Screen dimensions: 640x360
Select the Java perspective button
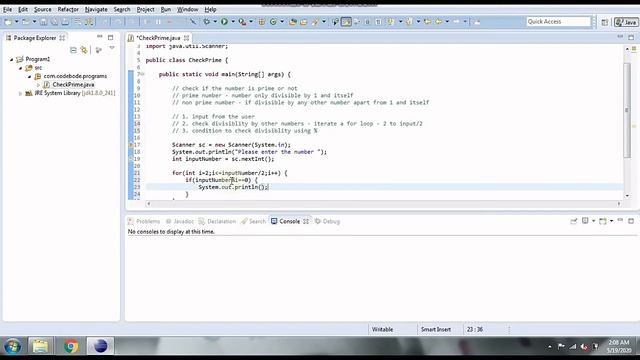pos(626,22)
